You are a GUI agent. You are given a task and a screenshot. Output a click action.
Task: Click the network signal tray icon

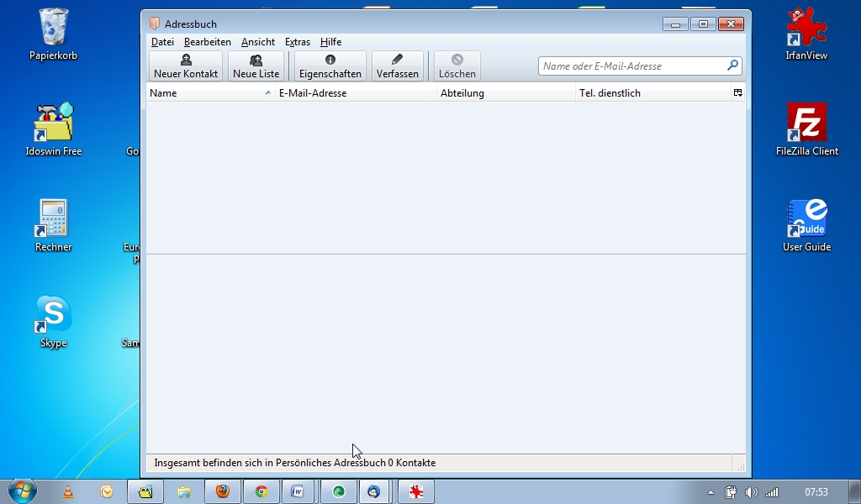[772, 492]
